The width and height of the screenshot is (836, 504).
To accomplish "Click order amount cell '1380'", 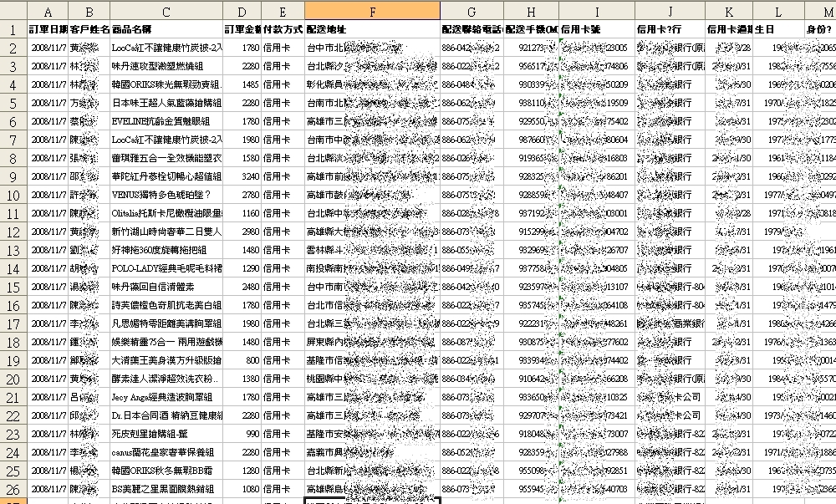I will (242, 379).
